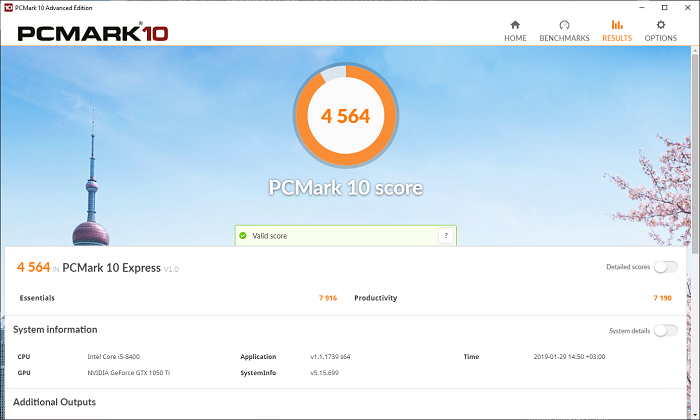Click the Productivity score 7 190
This screenshot has height=420, width=700.
point(662,298)
